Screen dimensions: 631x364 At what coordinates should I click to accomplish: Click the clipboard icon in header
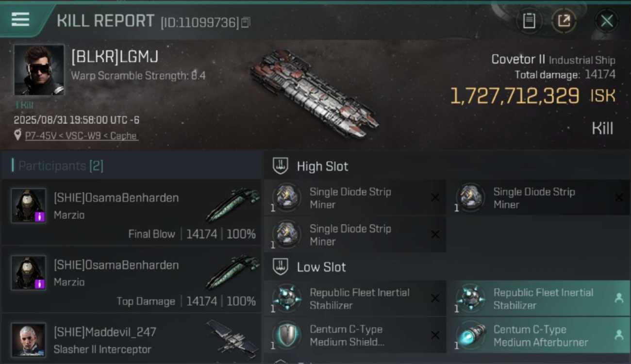coord(529,21)
